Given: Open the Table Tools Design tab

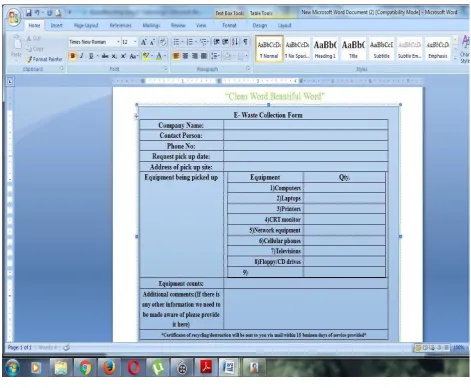Looking at the screenshot, I should [260, 25].
